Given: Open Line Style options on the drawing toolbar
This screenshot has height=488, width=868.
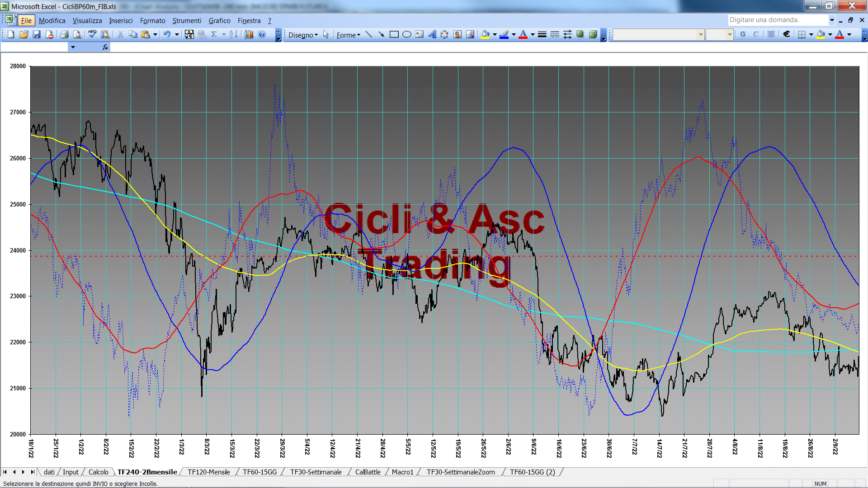Looking at the screenshot, I should point(542,34).
